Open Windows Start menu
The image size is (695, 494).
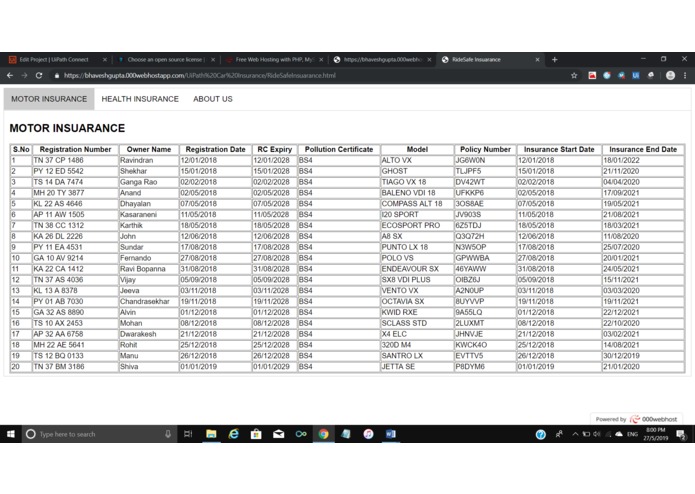(11, 434)
